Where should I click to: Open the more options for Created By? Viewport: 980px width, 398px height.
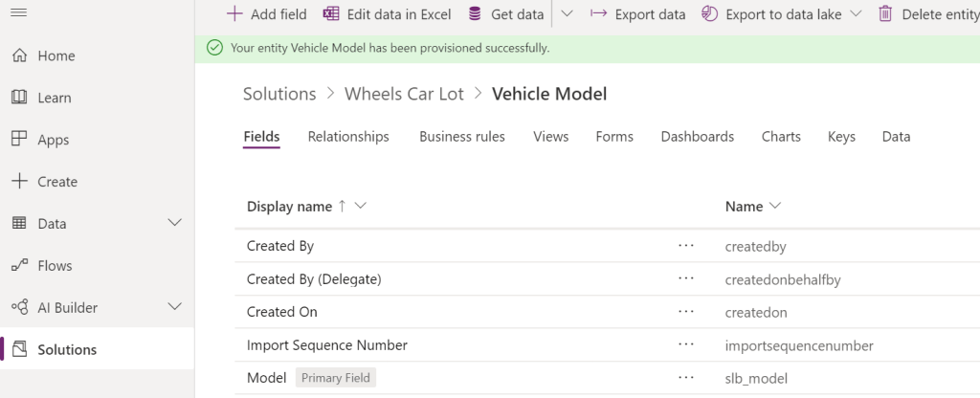tap(685, 246)
